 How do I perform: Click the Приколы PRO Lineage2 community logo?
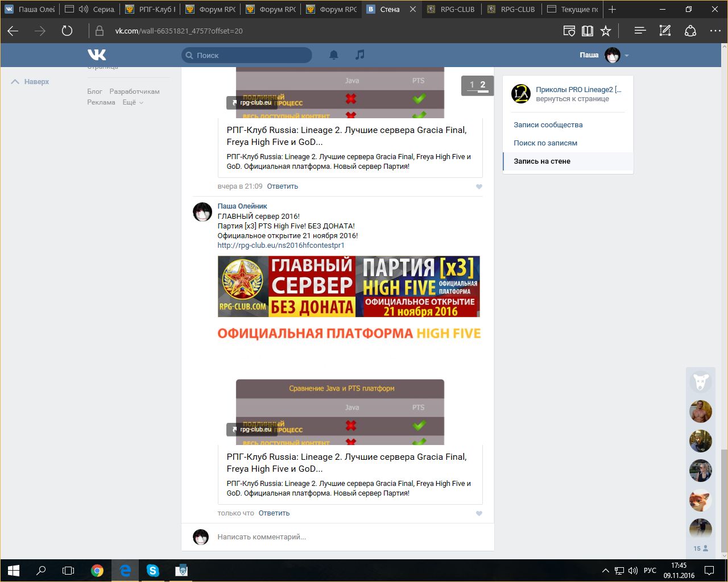pos(521,93)
